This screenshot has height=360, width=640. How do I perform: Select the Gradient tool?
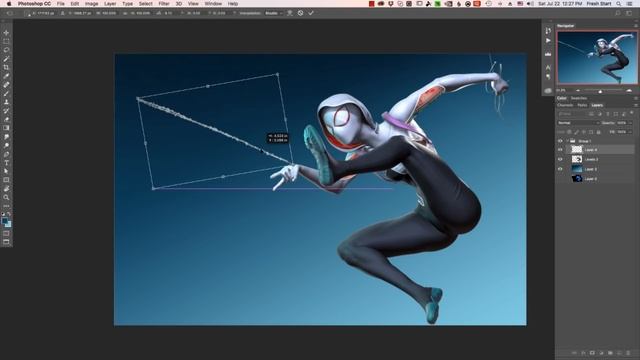[6, 128]
